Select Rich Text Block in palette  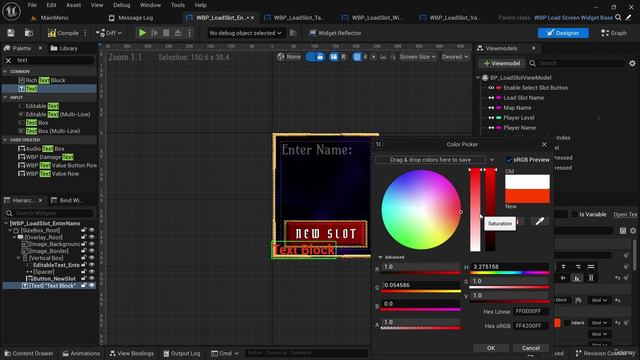[45, 80]
